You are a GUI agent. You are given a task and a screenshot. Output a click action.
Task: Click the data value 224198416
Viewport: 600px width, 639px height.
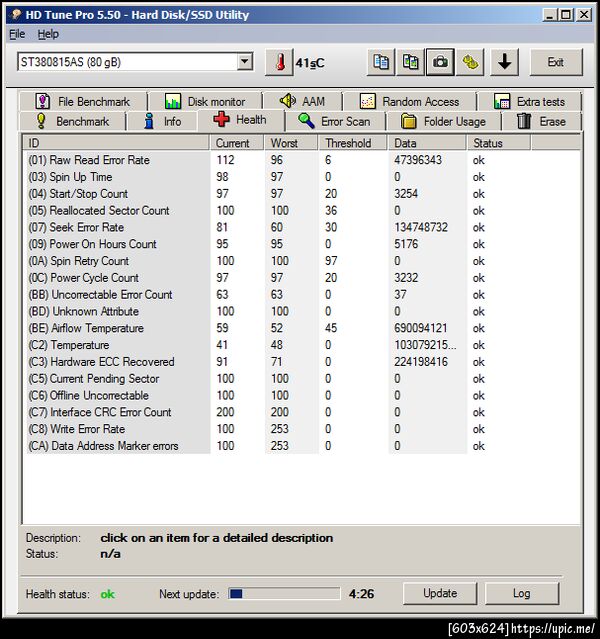click(x=421, y=361)
